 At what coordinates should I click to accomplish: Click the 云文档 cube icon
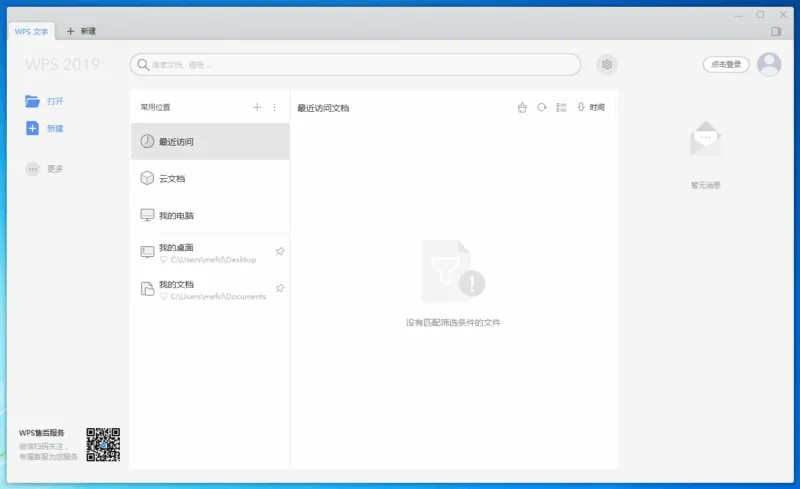tap(147, 178)
